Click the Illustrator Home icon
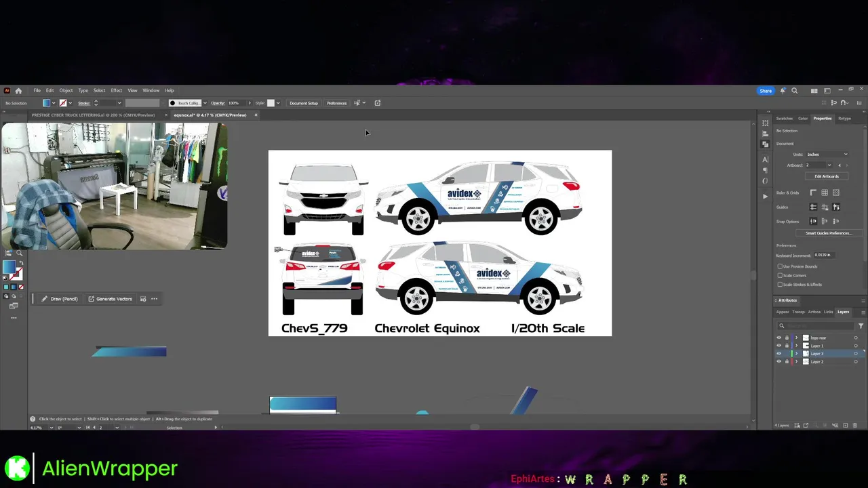 click(18, 90)
